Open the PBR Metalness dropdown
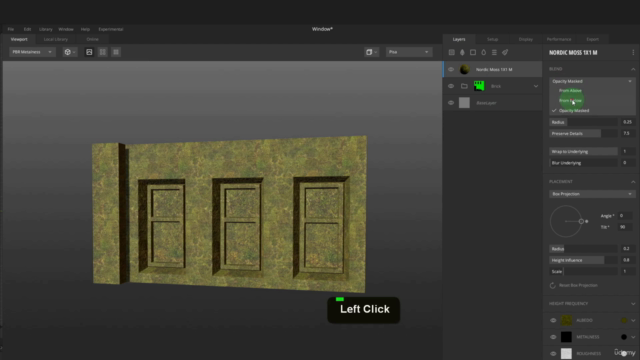 click(x=32, y=52)
